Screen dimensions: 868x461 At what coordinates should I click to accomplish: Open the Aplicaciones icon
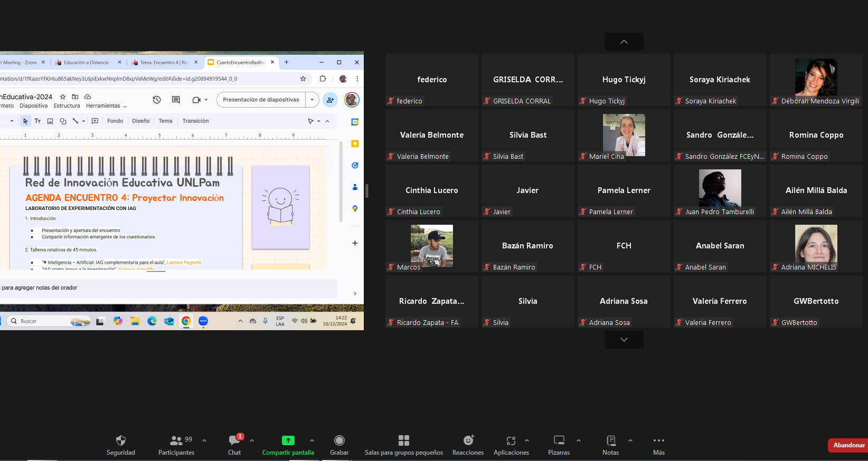[x=511, y=440]
